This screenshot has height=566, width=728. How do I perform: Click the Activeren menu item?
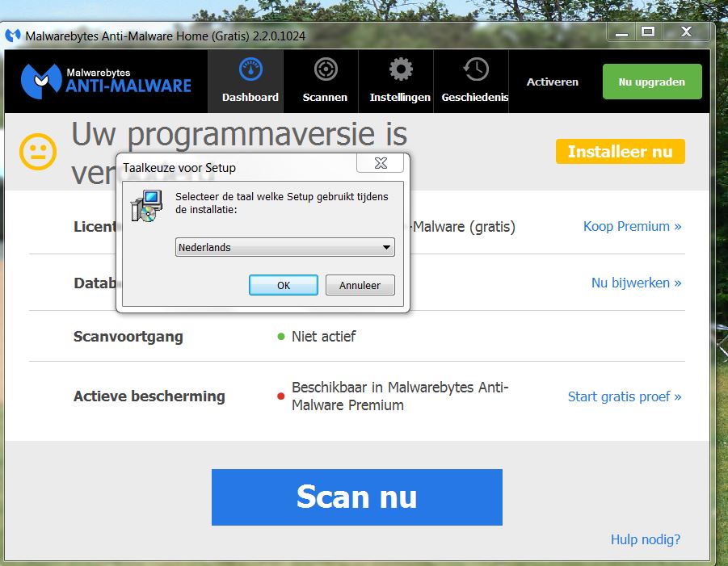[x=552, y=82]
